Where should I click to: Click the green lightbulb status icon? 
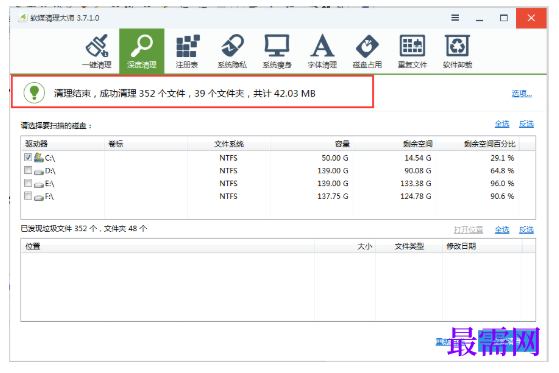click(34, 93)
